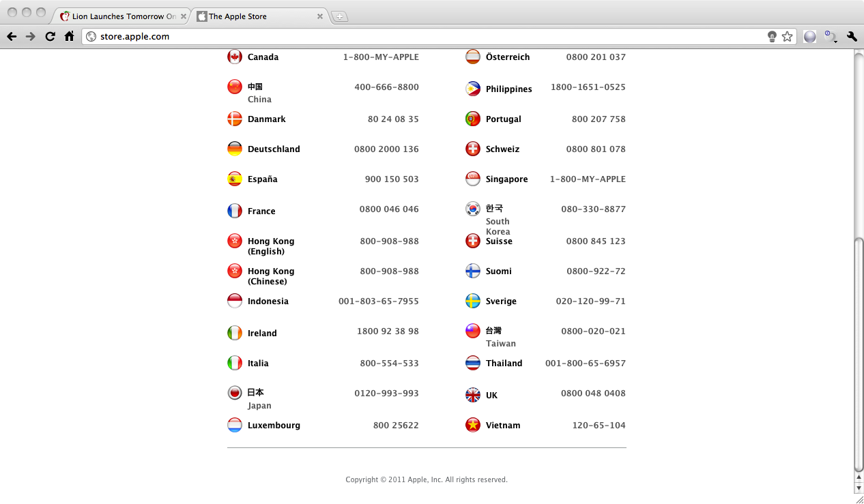Click the Deutschland flag icon
Screen dimensions: 864x504
click(235, 149)
